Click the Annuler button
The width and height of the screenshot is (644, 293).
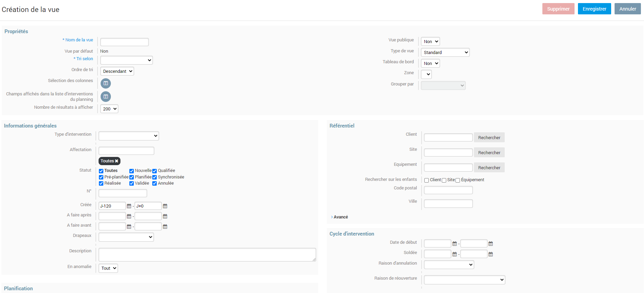[x=627, y=9]
